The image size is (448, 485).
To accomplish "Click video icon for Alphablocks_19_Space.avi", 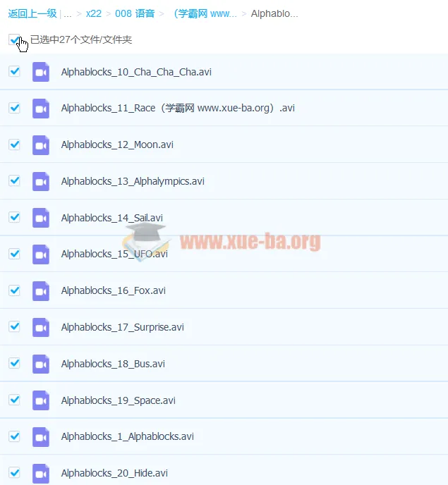I will coord(41,400).
